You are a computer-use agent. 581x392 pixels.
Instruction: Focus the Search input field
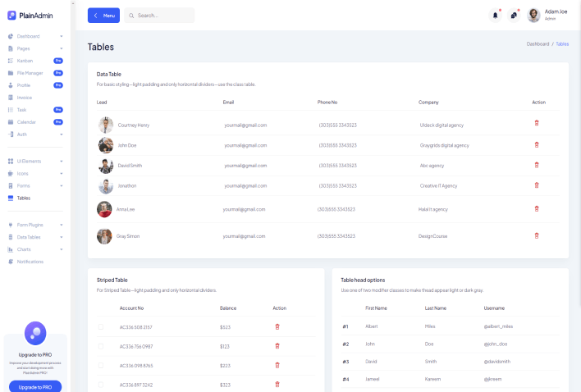click(162, 16)
